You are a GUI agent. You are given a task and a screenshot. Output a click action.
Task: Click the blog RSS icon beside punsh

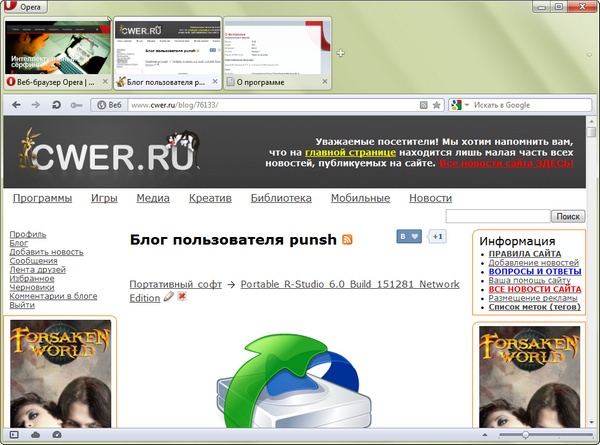click(348, 240)
